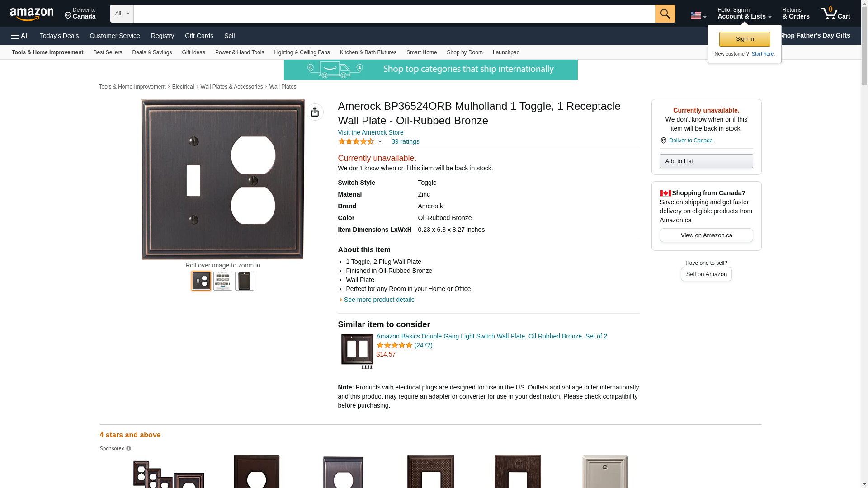Expand the search category All dropdown
The image size is (868, 488).
122,14
